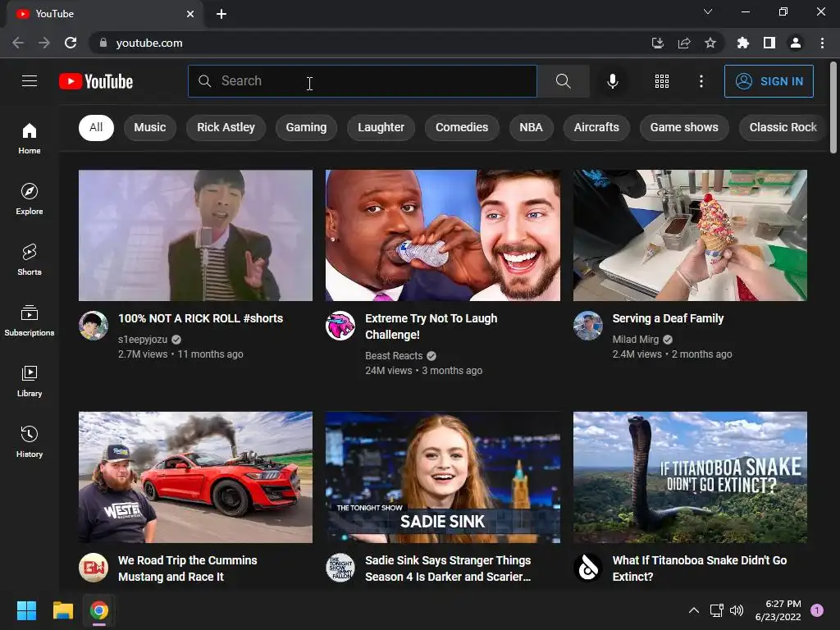The image size is (840, 630).
Task: Open Subscriptions in the sidebar
Action: coord(30,321)
